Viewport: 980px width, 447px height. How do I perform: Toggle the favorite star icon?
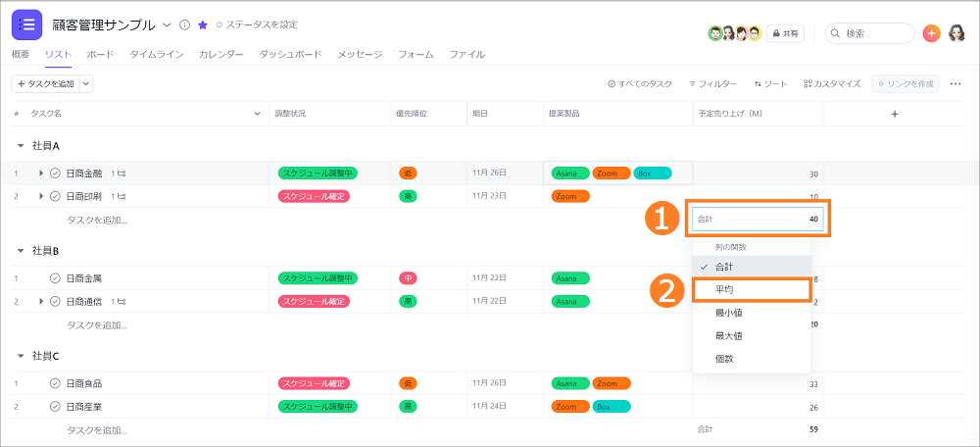pos(203,25)
